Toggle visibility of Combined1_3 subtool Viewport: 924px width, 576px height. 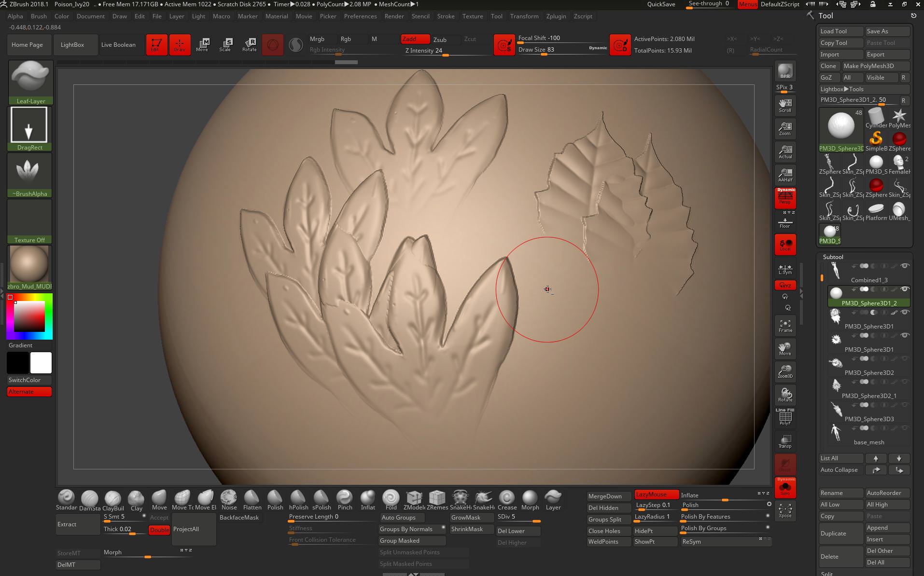(x=905, y=266)
